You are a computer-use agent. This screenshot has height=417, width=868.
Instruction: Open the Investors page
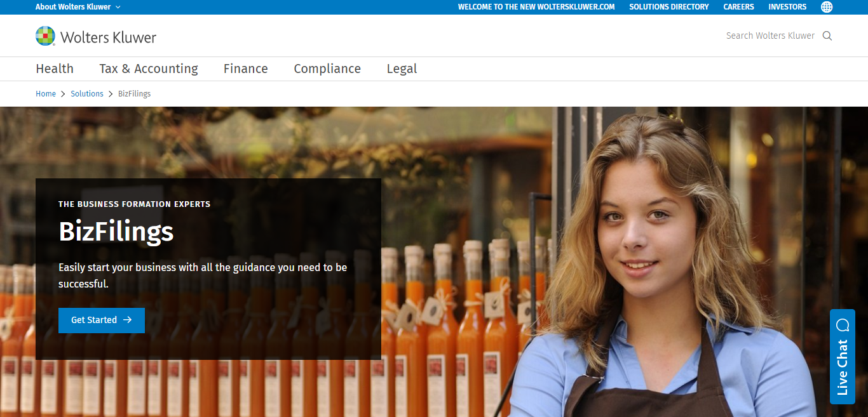tap(787, 7)
